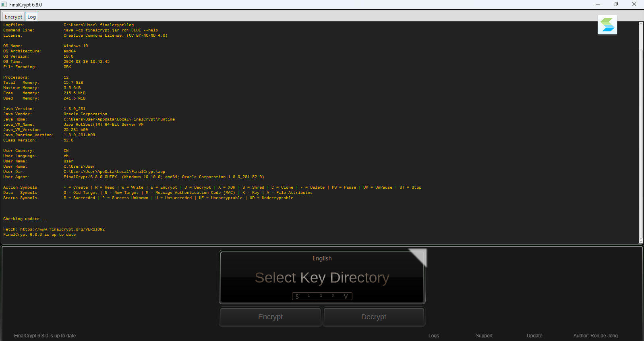The height and width of the screenshot is (341, 644).
Task: Click the Command line value 'java -cp finalcrypt.jar rdj.CLUI --help'
Action: (x=111, y=30)
